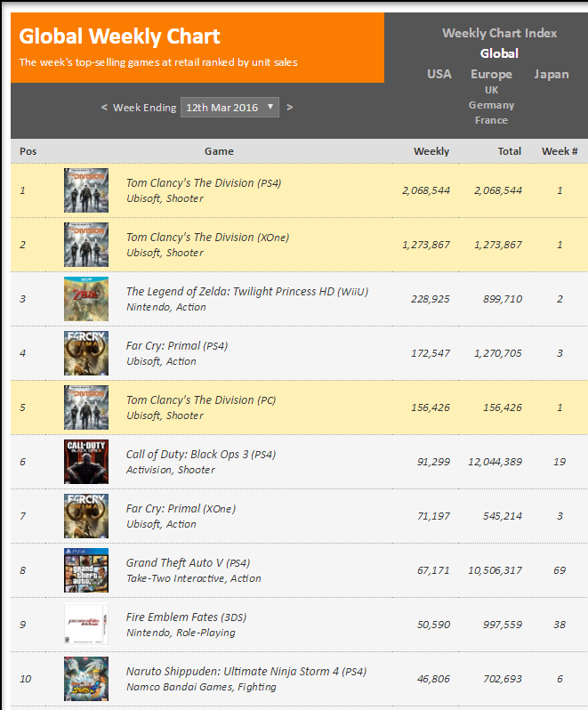Click Call of Duty Black Ops 3 cover
This screenshot has height=710, width=588.
[86, 462]
